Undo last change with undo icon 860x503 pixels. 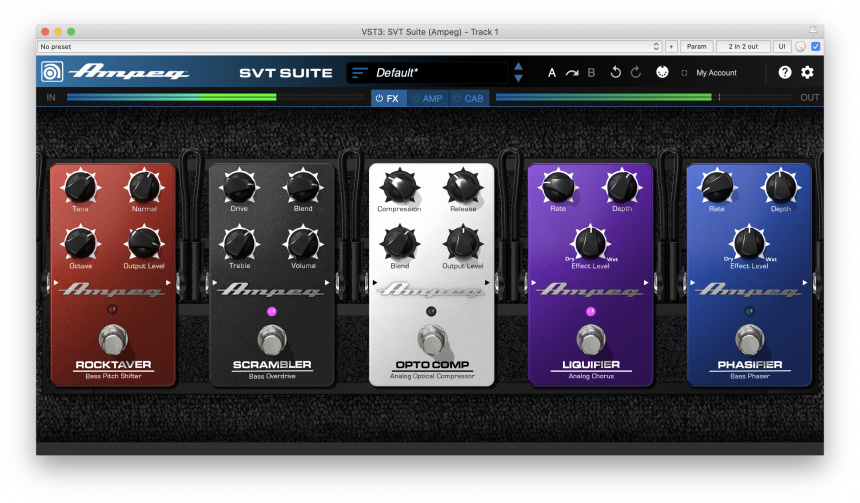click(615, 72)
